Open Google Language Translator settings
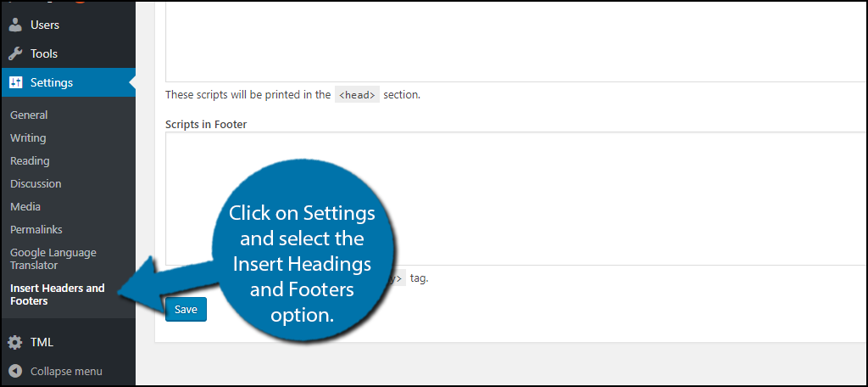The height and width of the screenshot is (387, 868). click(53, 259)
